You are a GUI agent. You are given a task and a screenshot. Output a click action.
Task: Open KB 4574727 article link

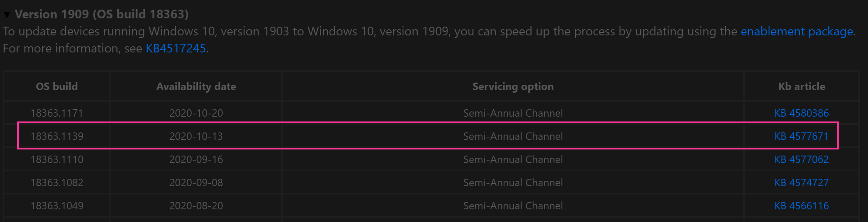[801, 183]
